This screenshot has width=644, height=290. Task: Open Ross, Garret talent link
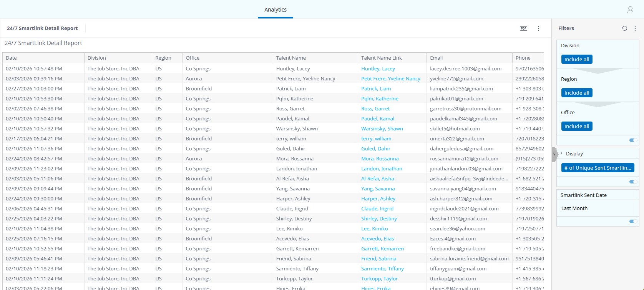coord(375,108)
